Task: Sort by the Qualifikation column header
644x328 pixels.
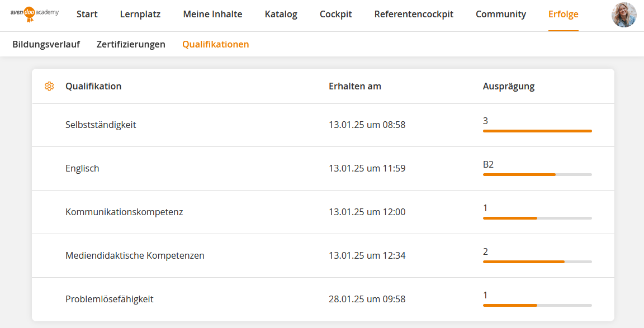Action: point(93,86)
